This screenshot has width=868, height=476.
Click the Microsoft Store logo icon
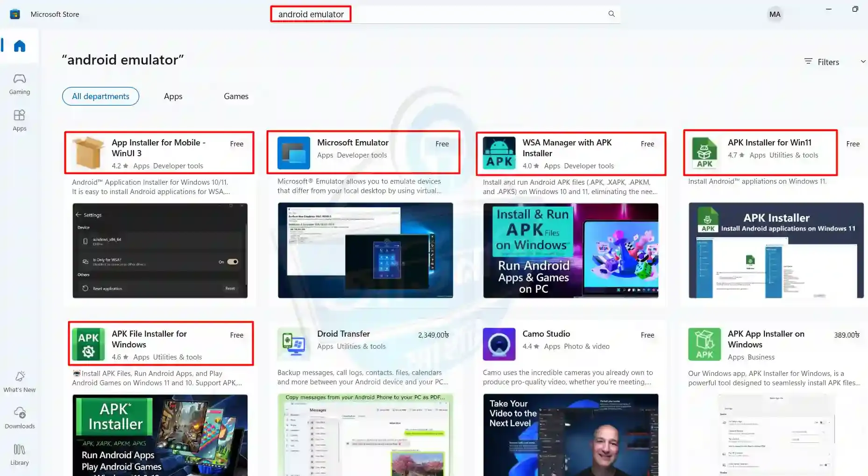point(15,14)
